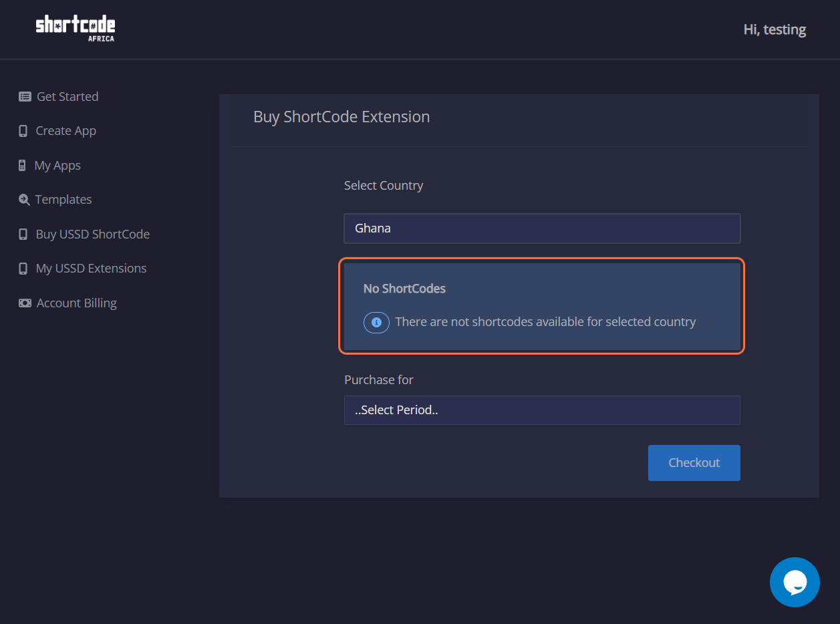Click the "No ShortCodes" alert title
Image resolution: width=840 pixels, height=624 pixels.
tap(404, 289)
